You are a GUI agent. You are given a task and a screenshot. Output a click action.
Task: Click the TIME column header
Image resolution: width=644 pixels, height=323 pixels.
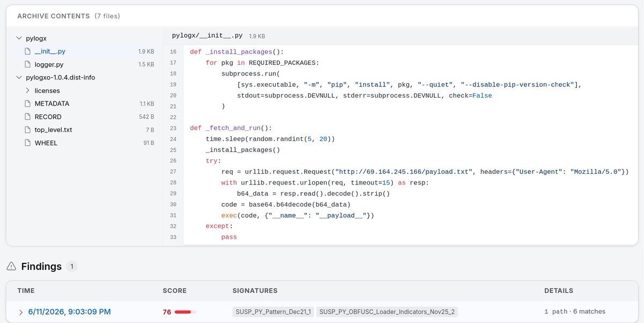tap(26, 291)
